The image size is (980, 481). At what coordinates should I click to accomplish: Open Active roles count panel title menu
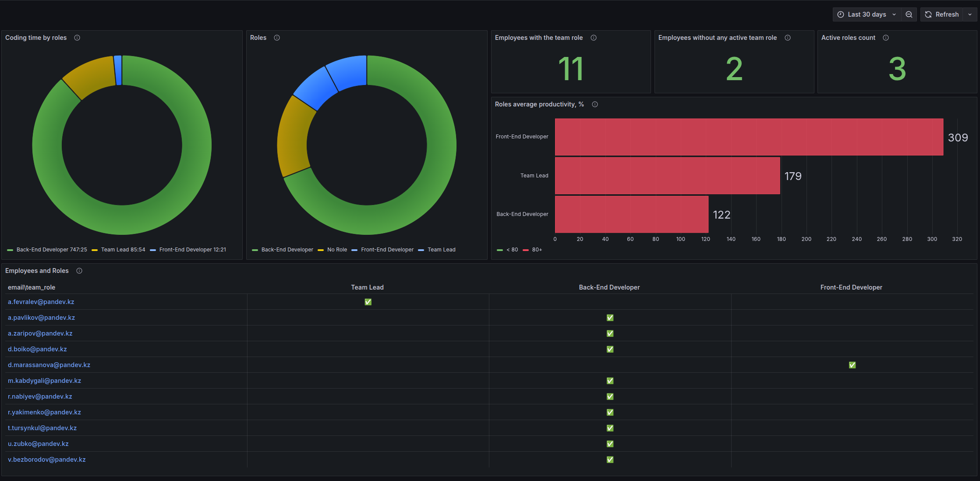point(848,38)
